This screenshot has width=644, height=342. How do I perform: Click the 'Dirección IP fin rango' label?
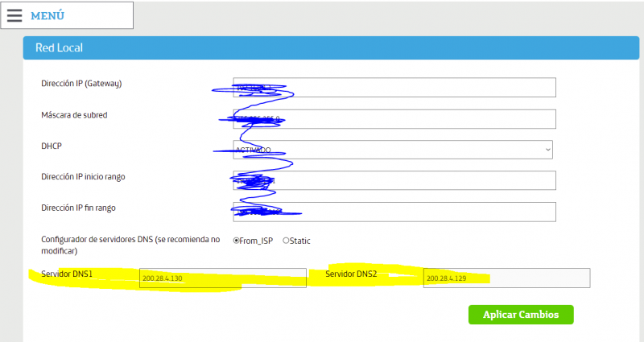78,208
